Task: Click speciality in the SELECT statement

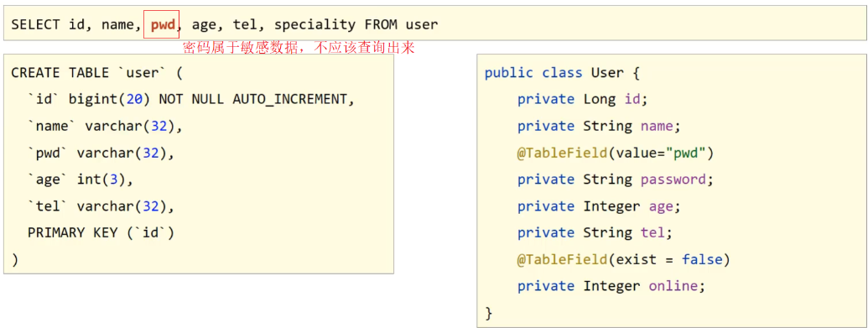Action: tap(315, 24)
